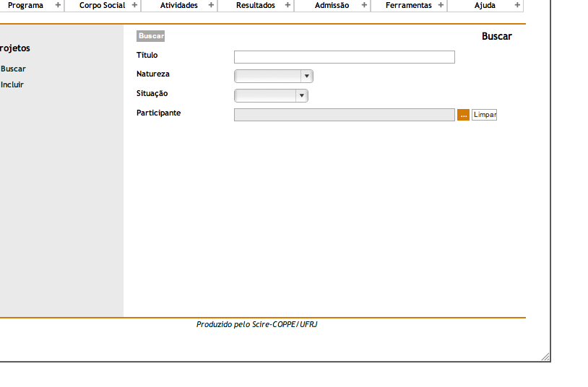This screenshot has width=588, height=387.
Task: Expand the plus icon beside Resultados
Action: click(288, 5)
